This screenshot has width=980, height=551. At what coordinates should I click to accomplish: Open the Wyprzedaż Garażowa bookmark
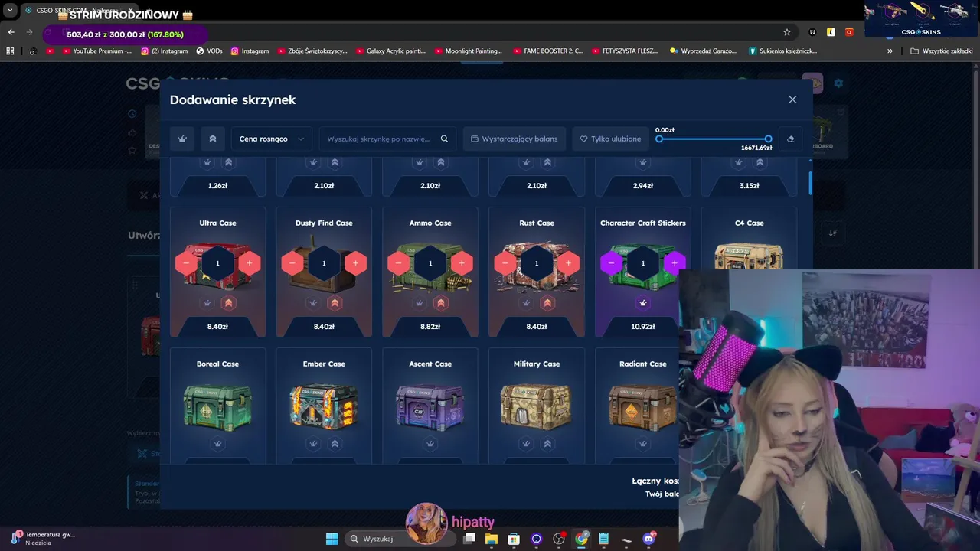coord(703,51)
